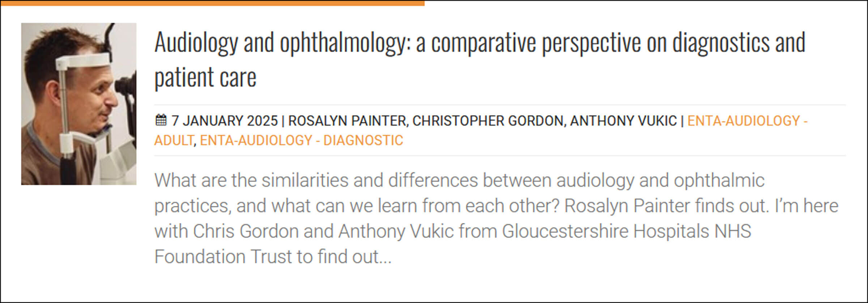Click 'Gloucestershire Hospitals NHS' in the excerpt
Screen dimensions: 868x303
(626, 231)
